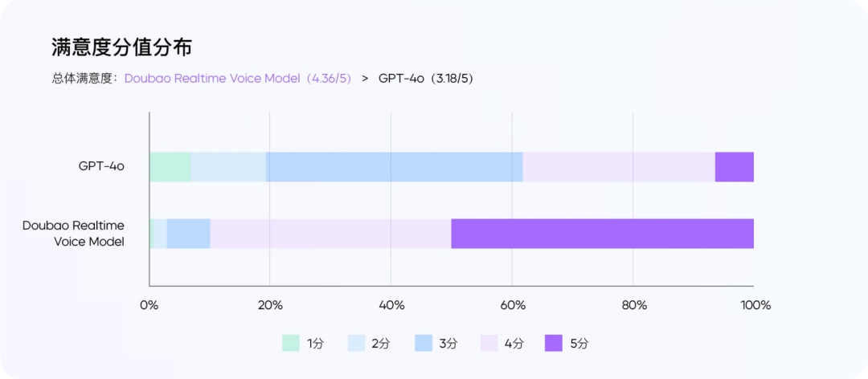This screenshot has height=379, width=868.
Task: Select Doubao's purple 5分 bar segment
Action: (x=602, y=234)
